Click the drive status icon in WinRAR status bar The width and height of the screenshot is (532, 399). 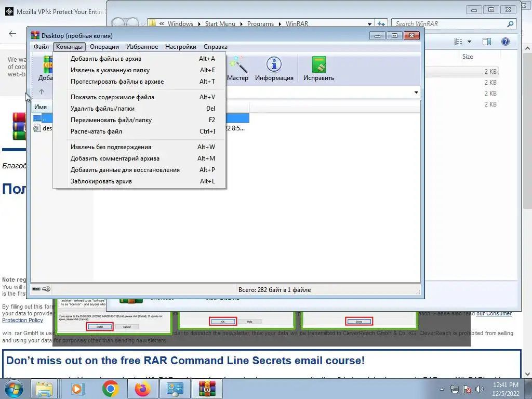pyautogui.click(x=36, y=289)
